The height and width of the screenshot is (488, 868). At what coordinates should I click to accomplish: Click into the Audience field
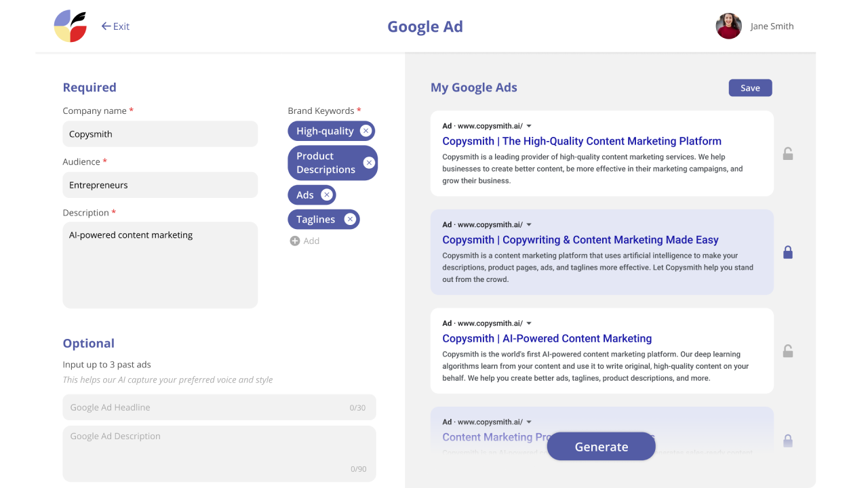[160, 185]
